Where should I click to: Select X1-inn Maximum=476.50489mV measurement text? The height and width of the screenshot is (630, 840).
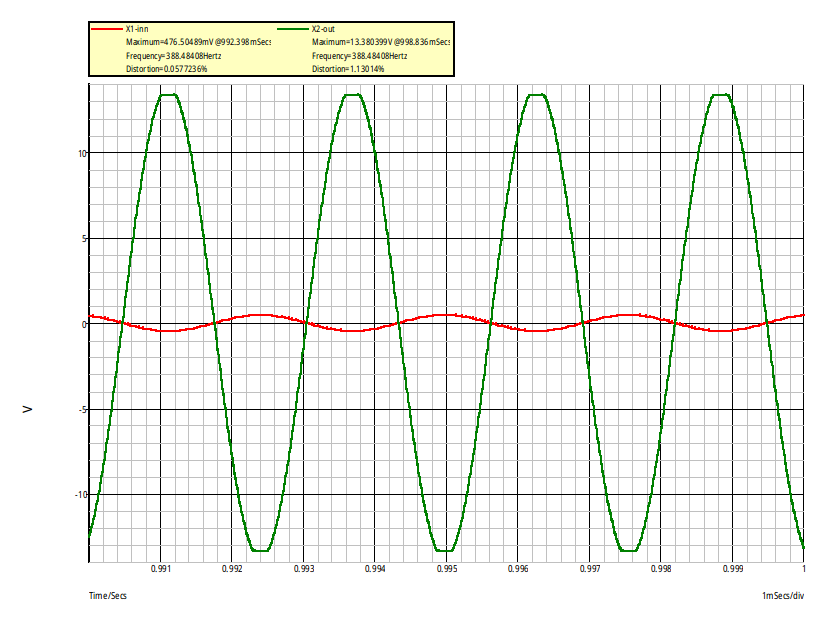(x=198, y=42)
